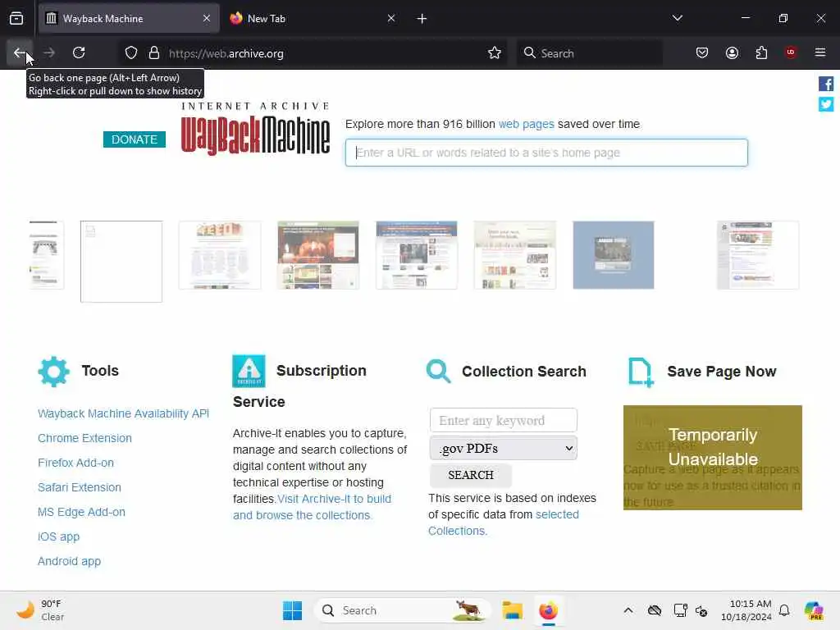The image size is (840, 630).
Task: Close the New Tab tab
Action: click(x=391, y=19)
